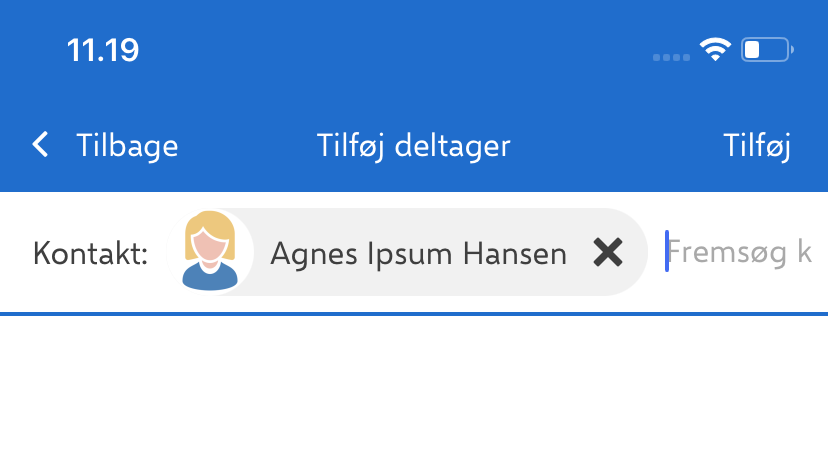
Task: Select the Agnes Ipsum Hansen name text
Action: (x=418, y=254)
